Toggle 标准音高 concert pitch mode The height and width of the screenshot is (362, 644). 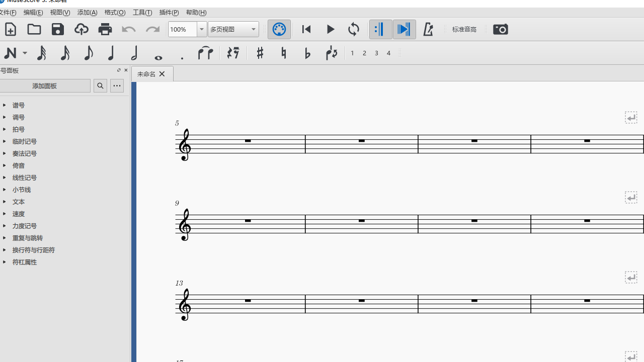tap(464, 29)
